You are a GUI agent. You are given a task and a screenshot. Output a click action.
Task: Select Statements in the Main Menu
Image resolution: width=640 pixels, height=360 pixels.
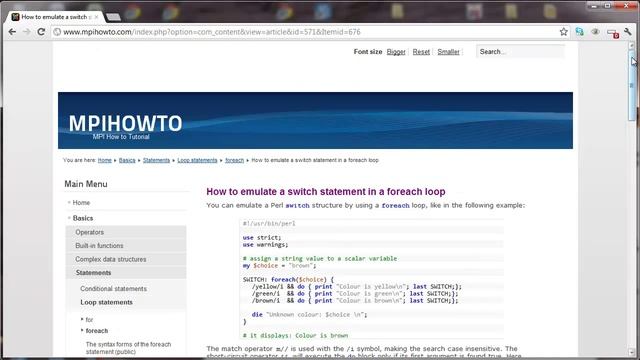(126, 273)
